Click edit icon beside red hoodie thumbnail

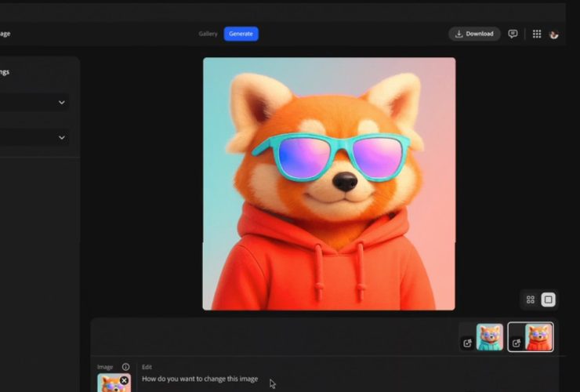tap(517, 343)
